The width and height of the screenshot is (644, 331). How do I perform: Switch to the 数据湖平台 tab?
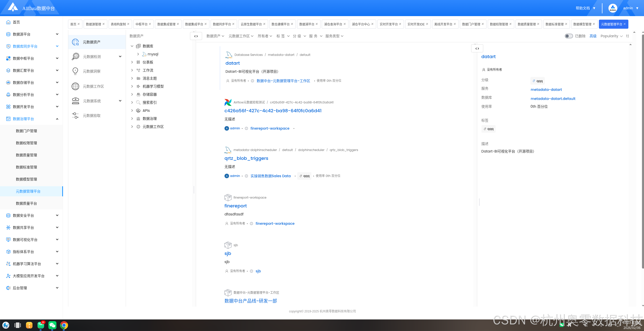point(307,24)
